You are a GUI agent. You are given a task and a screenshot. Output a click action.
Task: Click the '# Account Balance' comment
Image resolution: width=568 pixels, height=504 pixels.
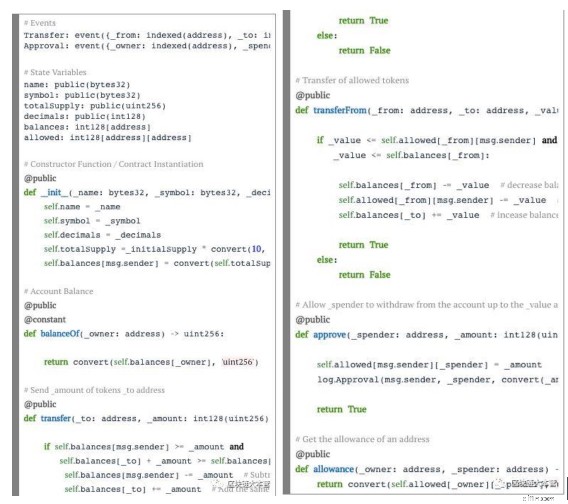(59, 291)
